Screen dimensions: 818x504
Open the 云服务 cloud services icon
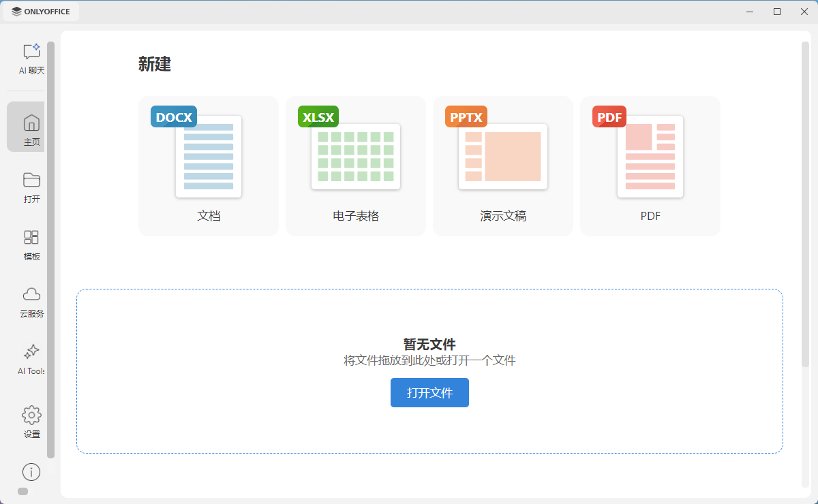31,294
